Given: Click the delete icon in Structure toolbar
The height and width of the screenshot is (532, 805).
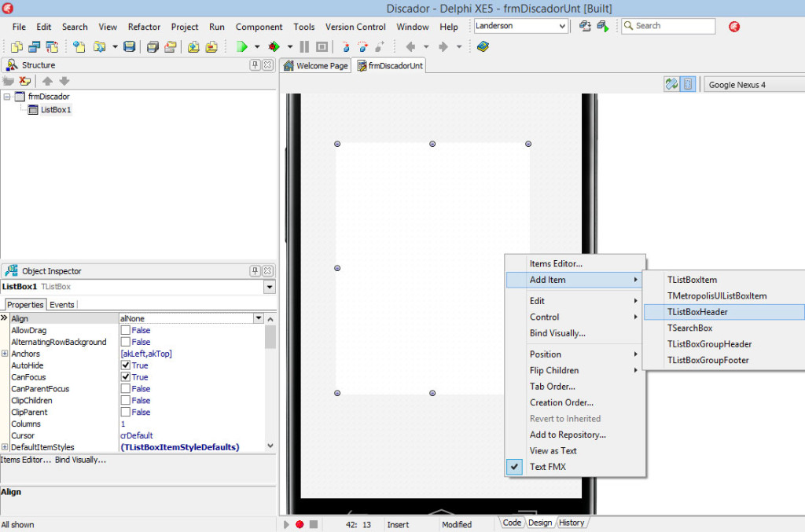Looking at the screenshot, I should tap(24, 81).
